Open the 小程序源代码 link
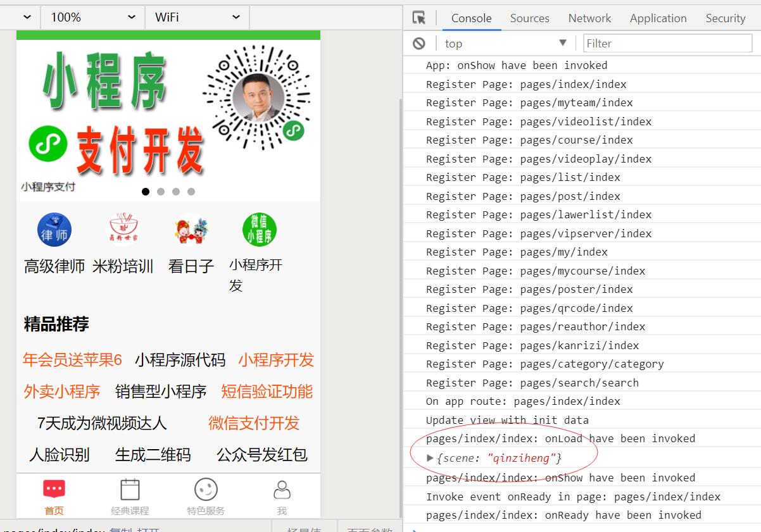This screenshot has height=532, width=761. coord(180,361)
